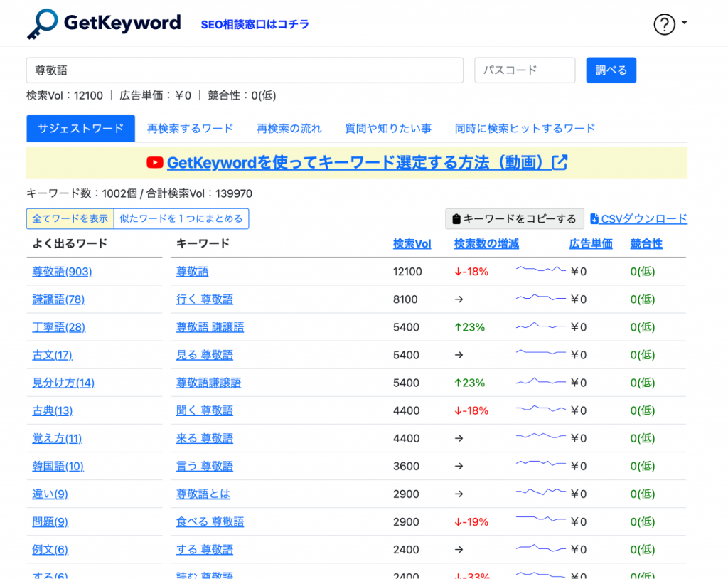Switch to 同時に検索ヒットするワード tab

(x=525, y=128)
